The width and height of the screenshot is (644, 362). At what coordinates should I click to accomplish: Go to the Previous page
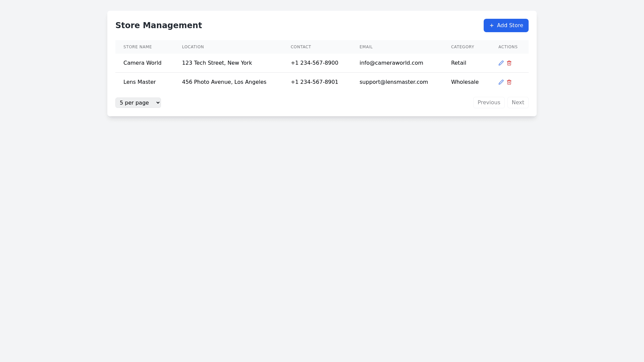click(x=488, y=103)
